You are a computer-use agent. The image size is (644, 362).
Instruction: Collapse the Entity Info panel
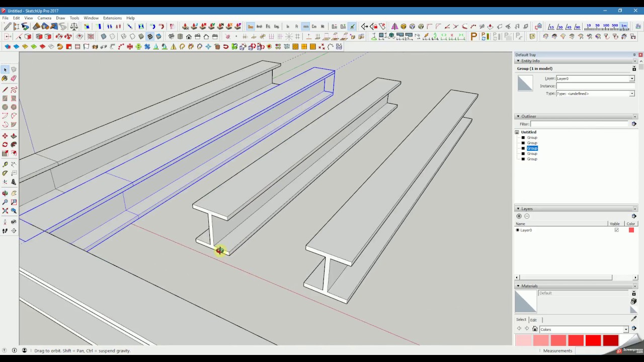point(518,61)
